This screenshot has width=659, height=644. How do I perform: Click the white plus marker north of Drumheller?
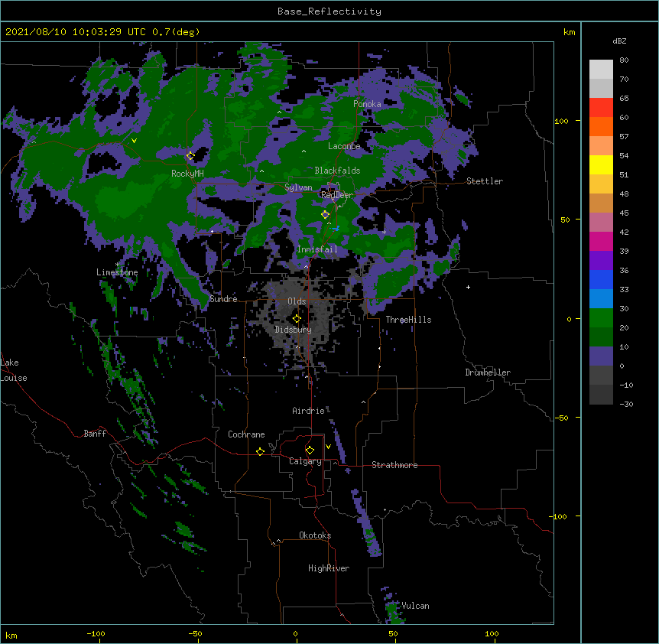click(468, 287)
